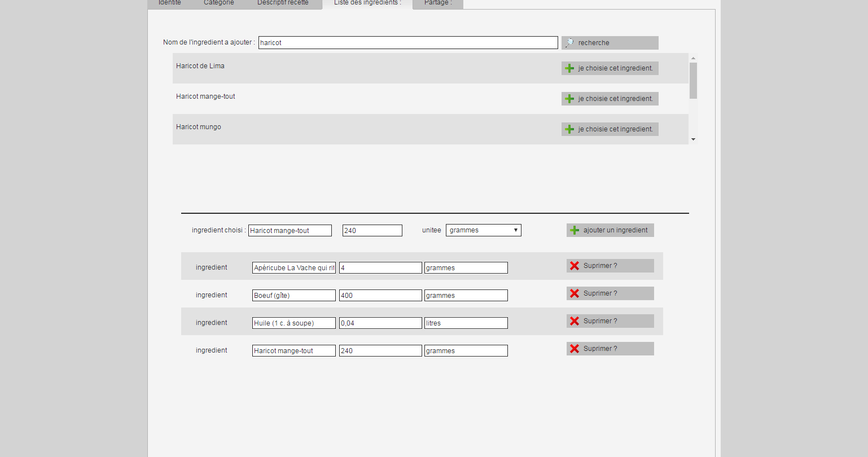Click the Haricot de Lima result text

pos(200,66)
